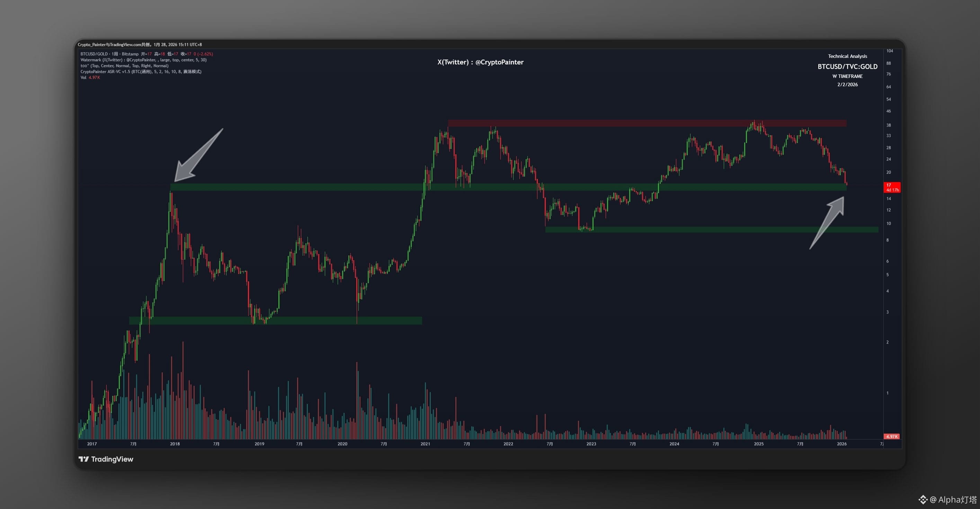Click the 38 price axis label

click(889, 126)
